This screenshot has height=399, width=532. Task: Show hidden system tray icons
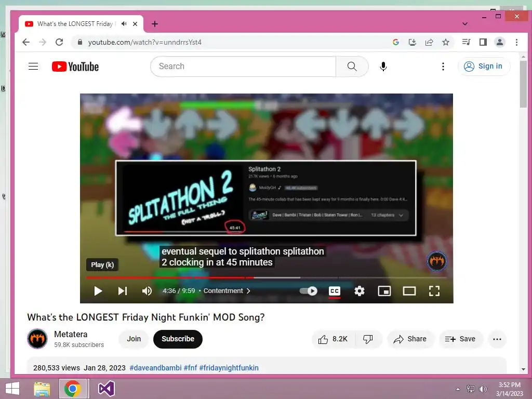458,389
